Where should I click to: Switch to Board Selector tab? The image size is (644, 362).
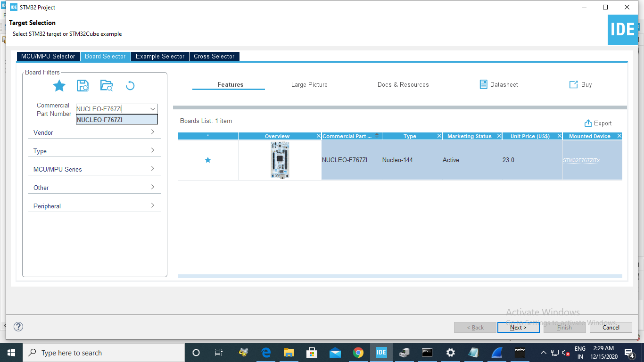click(x=106, y=56)
